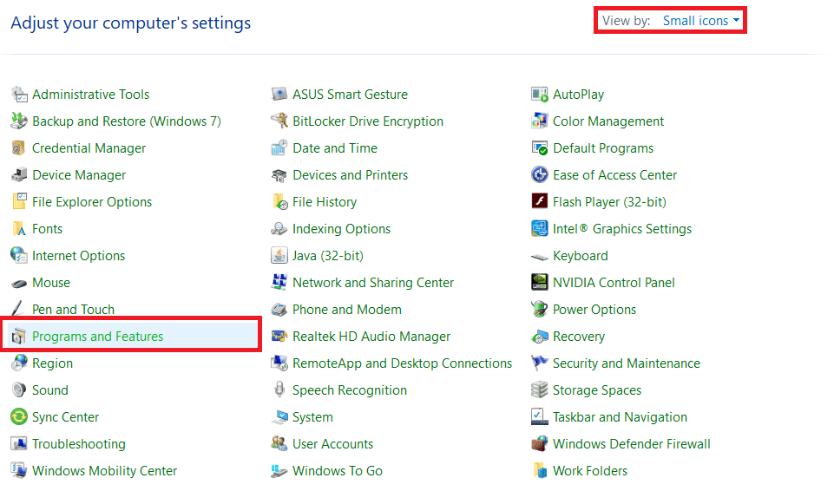The height and width of the screenshot is (504, 834).
Task: Click the Flash Player red icon
Action: tap(539, 202)
